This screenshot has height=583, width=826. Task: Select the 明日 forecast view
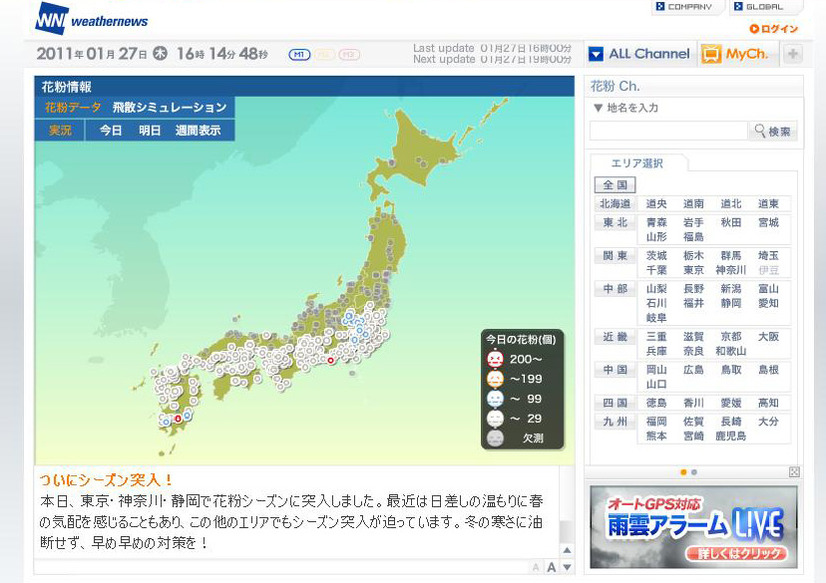click(150, 130)
